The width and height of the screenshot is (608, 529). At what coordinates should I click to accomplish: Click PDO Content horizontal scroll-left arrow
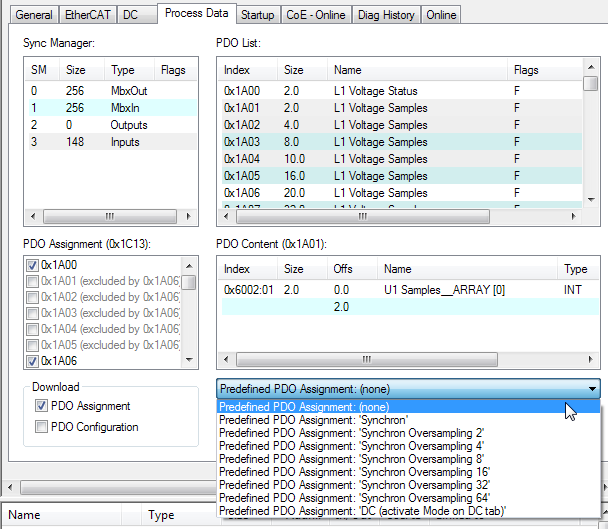pos(226,360)
